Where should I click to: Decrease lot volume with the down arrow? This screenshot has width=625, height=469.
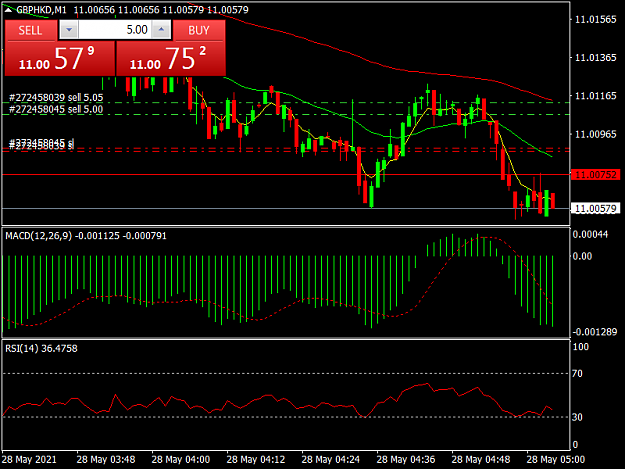[69, 30]
